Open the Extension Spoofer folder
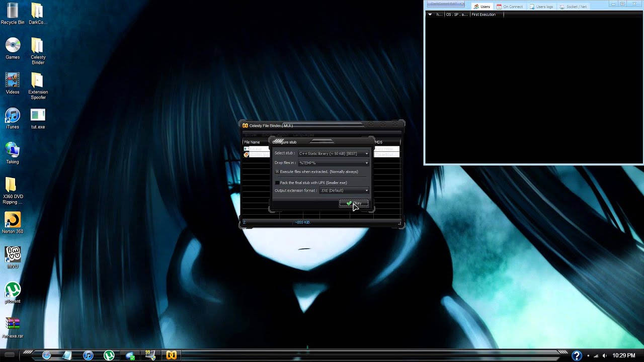Screen dimensions: 644x362 pyautogui.click(x=38, y=83)
